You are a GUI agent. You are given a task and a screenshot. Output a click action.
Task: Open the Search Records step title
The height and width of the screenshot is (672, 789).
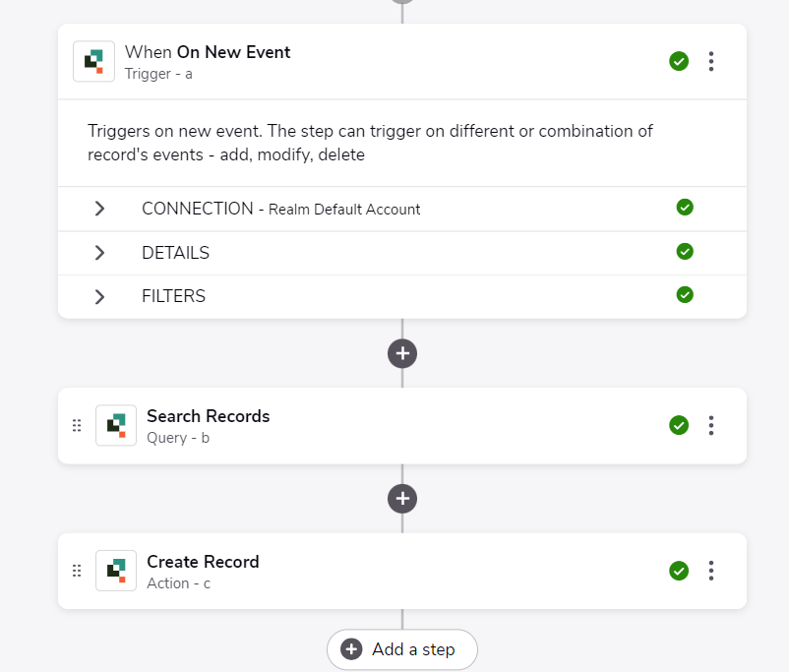209,416
